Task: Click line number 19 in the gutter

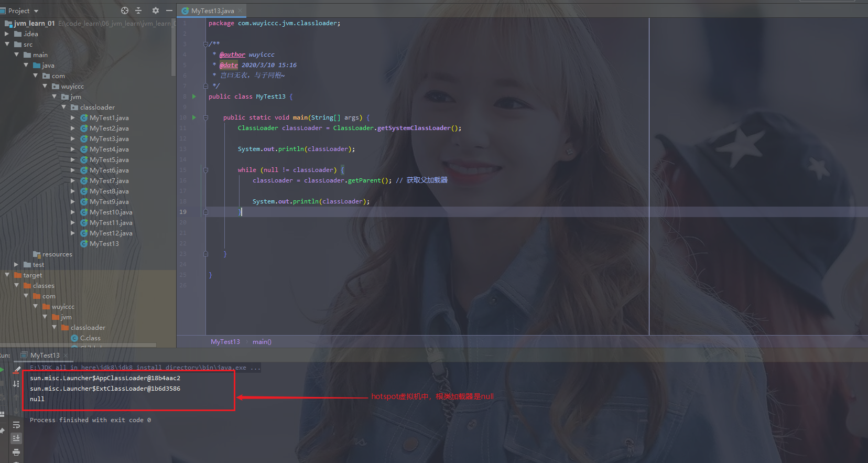Action: pyautogui.click(x=183, y=212)
